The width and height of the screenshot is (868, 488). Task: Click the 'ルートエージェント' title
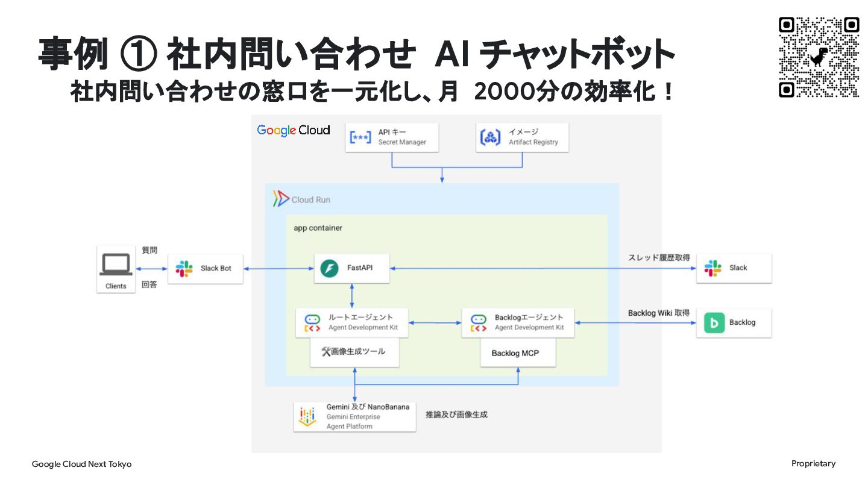tap(360, 317)
